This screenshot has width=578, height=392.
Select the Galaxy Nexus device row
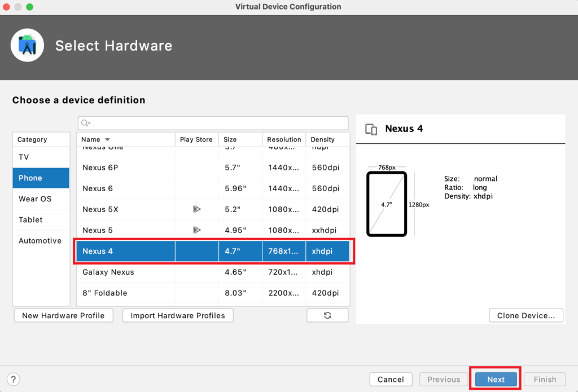(213, 272)
